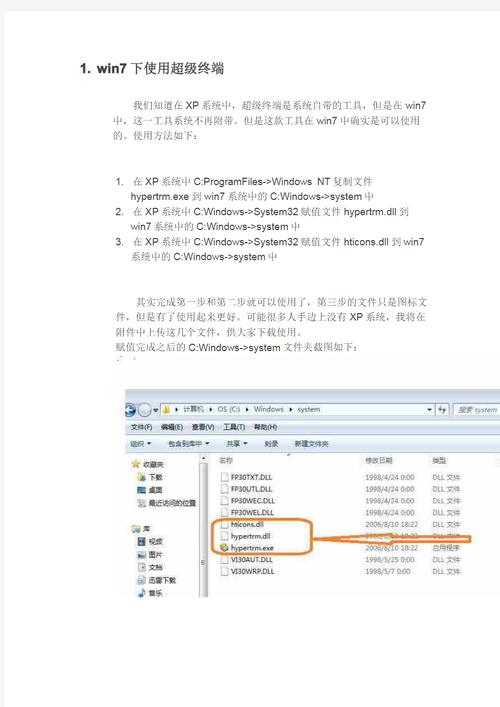This screenshot has height=707, width=500.
Task: Expand the chevron after OS (C:) breadcrumb
Action: point(247,409)
